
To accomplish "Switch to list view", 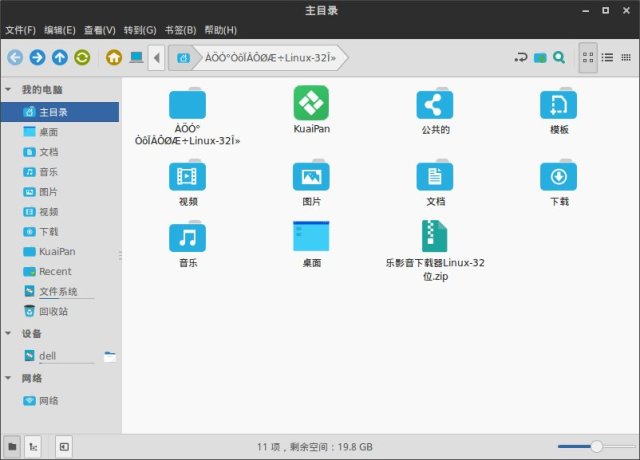I will pos(607,58).
